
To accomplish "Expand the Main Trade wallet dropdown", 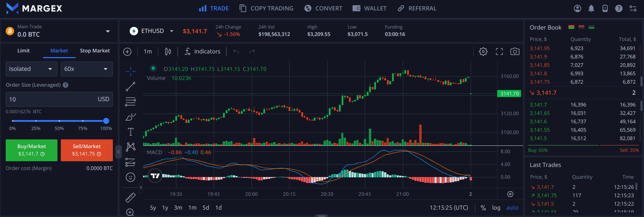I will [108, 31].
